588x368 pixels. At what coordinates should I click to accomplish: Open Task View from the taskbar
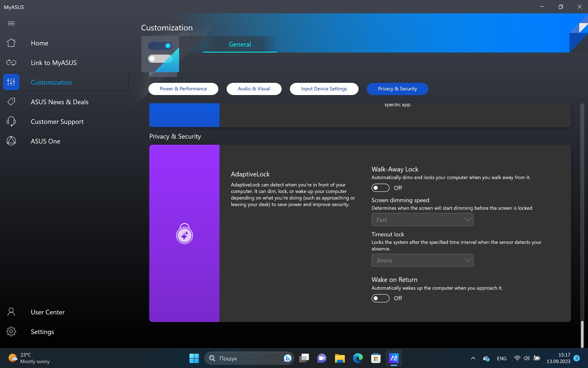pos(304,358)
